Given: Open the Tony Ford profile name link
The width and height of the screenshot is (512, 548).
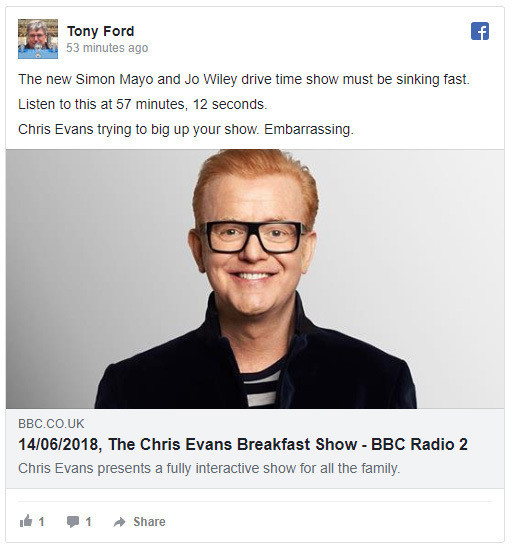Looking at the screenshot, I should pyautogui.click(x=101, y=31).
